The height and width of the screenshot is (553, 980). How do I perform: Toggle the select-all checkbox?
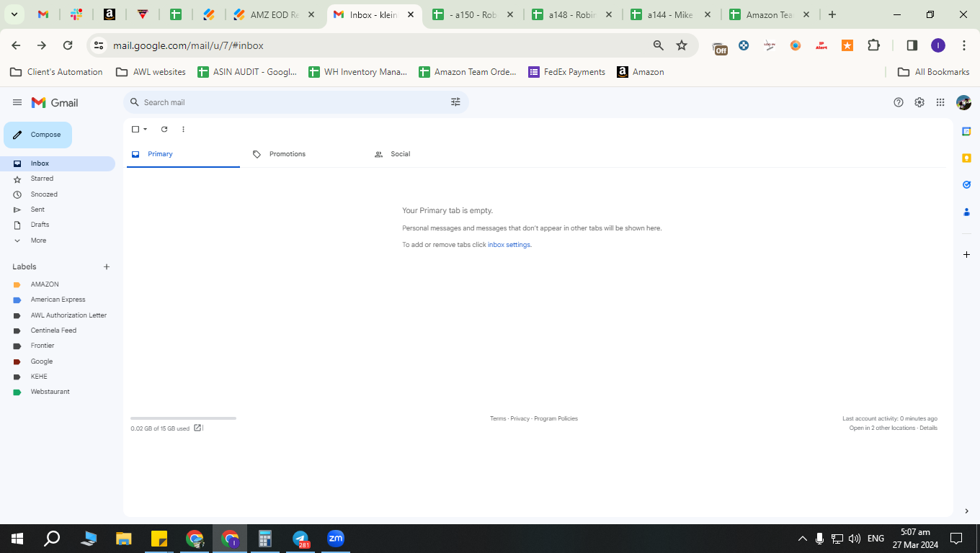click(x=135, y=130)
